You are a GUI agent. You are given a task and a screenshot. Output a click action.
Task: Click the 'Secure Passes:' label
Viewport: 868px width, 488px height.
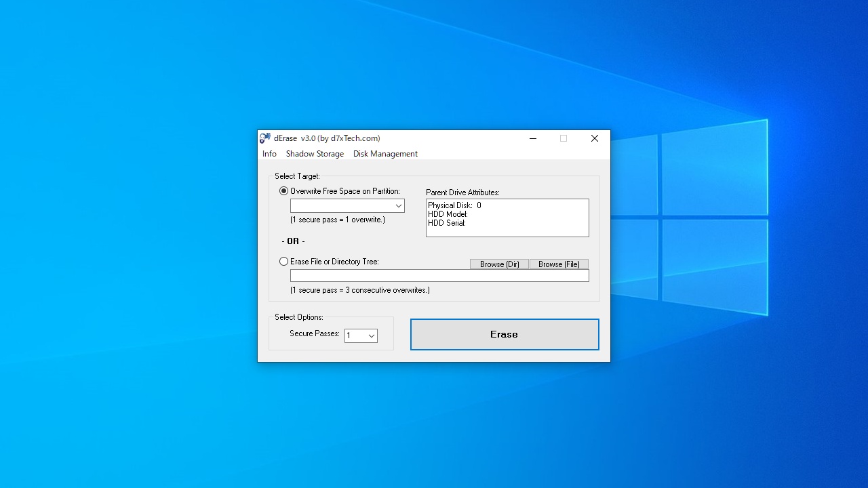pyautogui.click(x=315, y=333)
